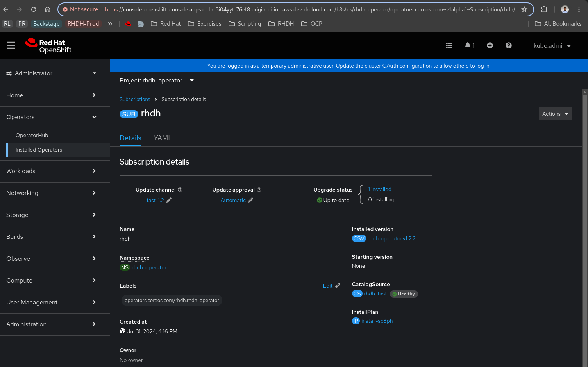
Task: Click the Red Hat OpenShift logo
Action: point(48,46)
